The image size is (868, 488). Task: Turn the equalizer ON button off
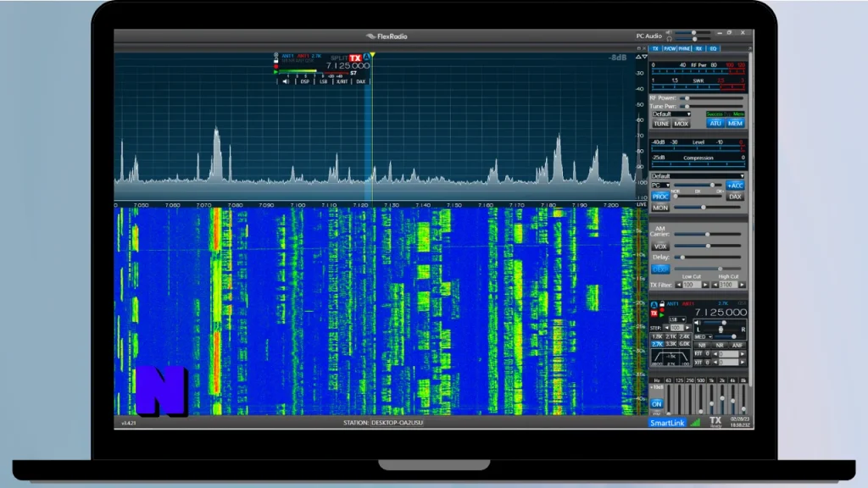coord(657,404)
